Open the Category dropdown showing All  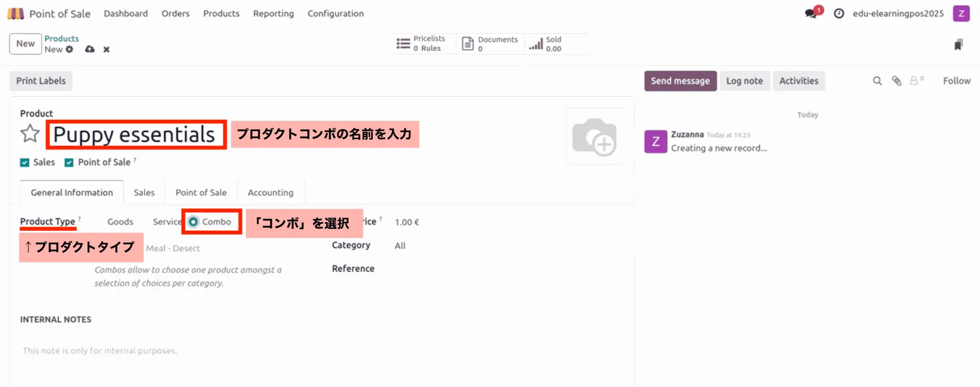pyautogui.click(x=400, y=246)
